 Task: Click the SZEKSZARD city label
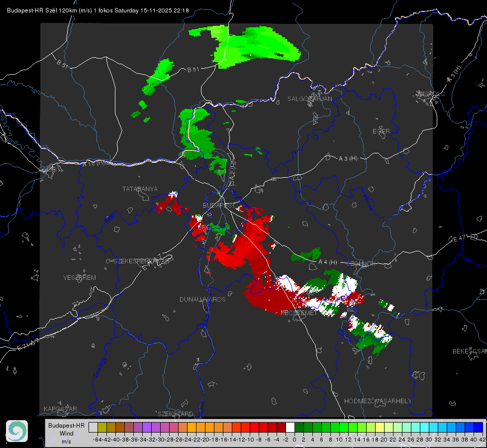click(x=176, y=414)
